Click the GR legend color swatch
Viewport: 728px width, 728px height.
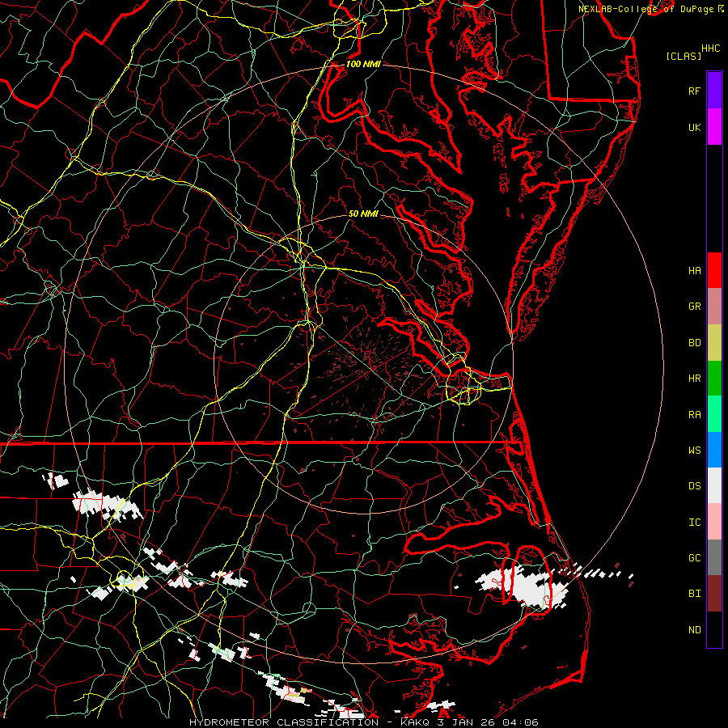(714, 307)
